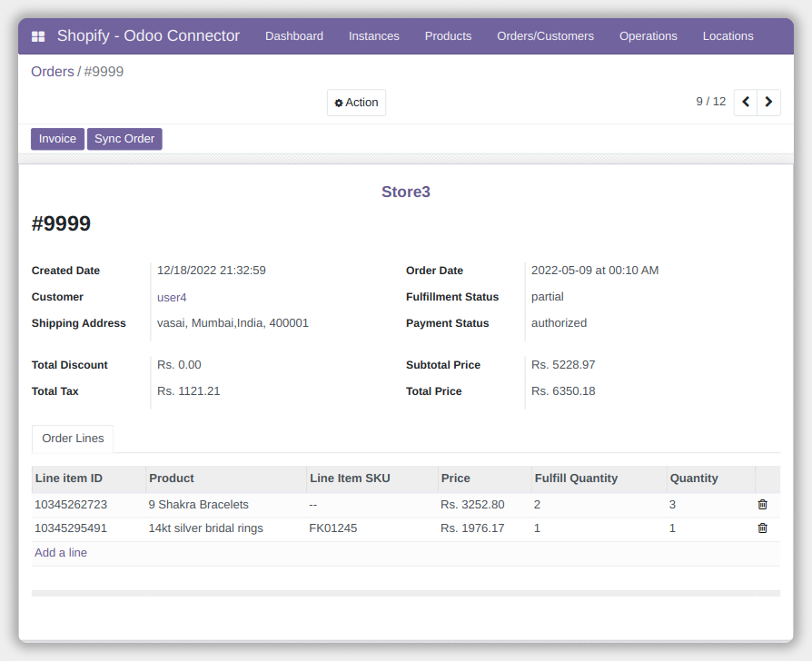The height and width of the screenshot is (661, 812).
Task: Open the apps grid menu icon
Action: coord(38,36)
